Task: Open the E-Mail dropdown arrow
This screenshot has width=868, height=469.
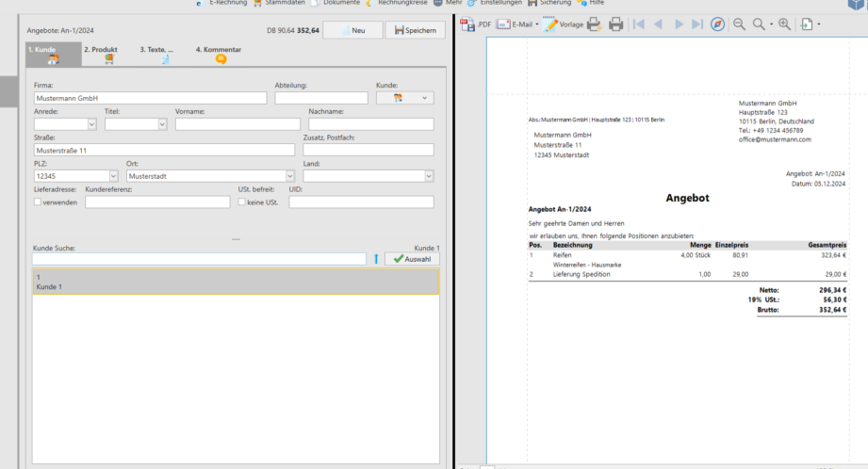Action: tap(537, 24)
